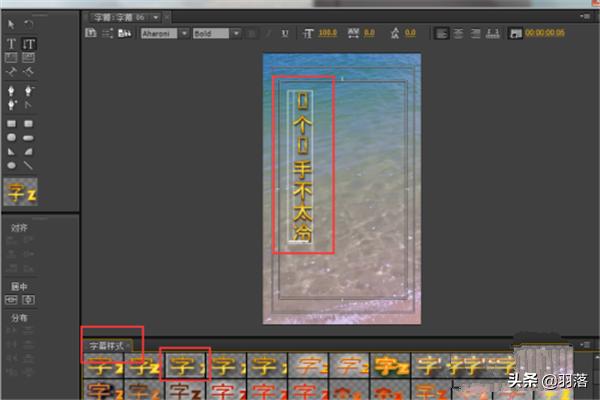
Task: Enable left text alignment
Action: click(441, 33)
